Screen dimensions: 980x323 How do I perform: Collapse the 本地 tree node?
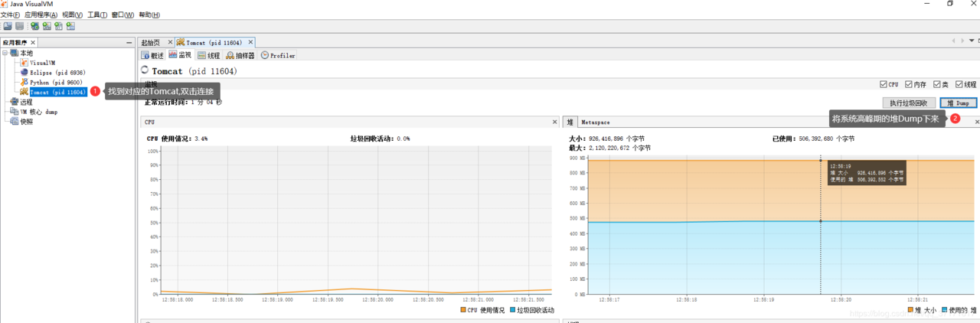(x=5, y=53)
